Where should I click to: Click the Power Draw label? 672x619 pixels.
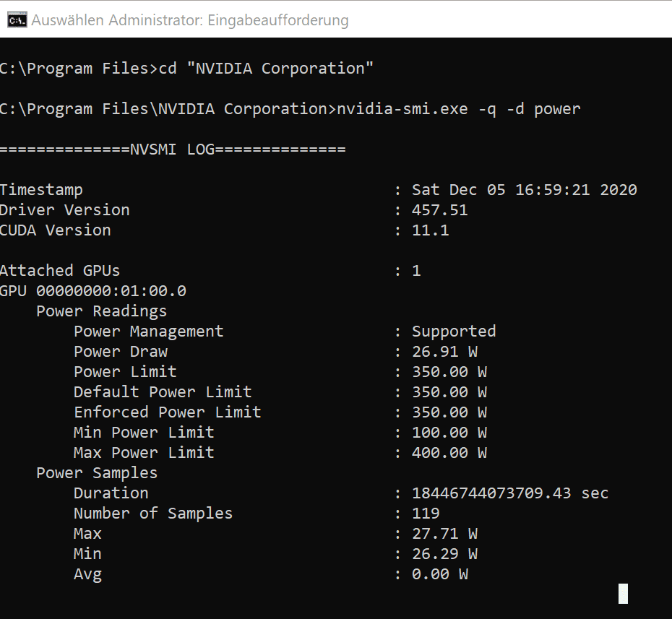pos(121,352)
